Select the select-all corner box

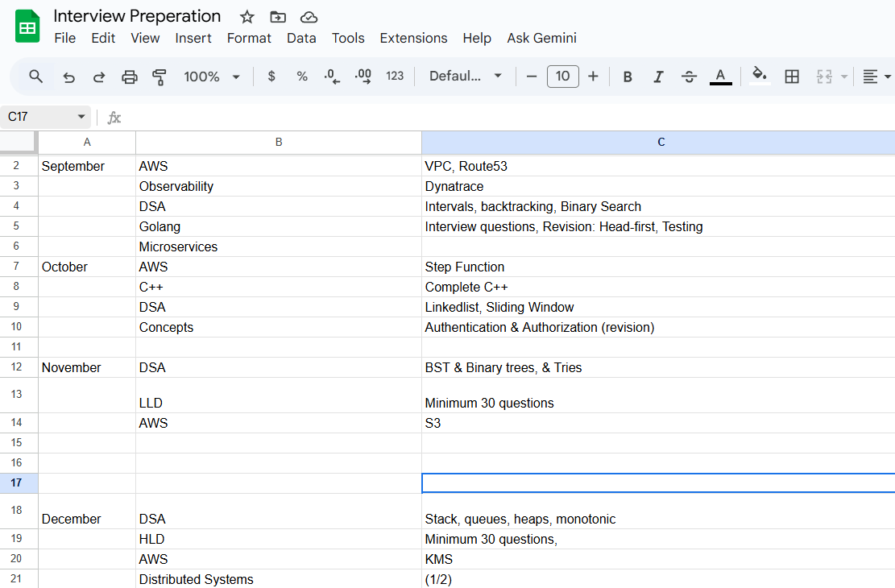point(18,142)
